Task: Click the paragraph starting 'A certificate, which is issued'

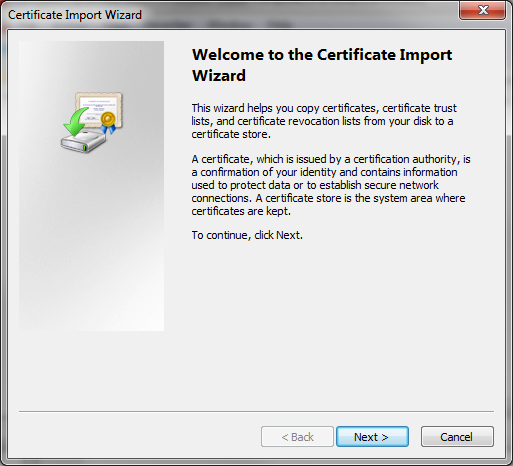Action: click(x=331, y=185)
